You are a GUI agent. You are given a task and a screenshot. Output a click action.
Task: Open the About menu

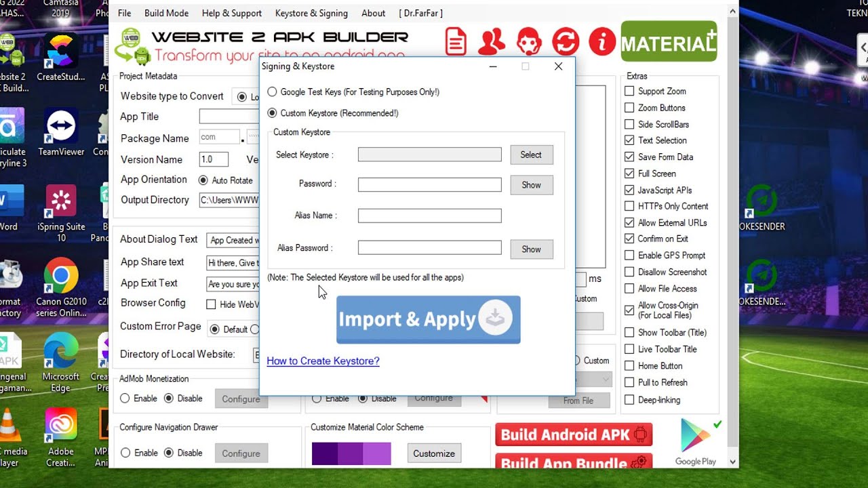373,13
